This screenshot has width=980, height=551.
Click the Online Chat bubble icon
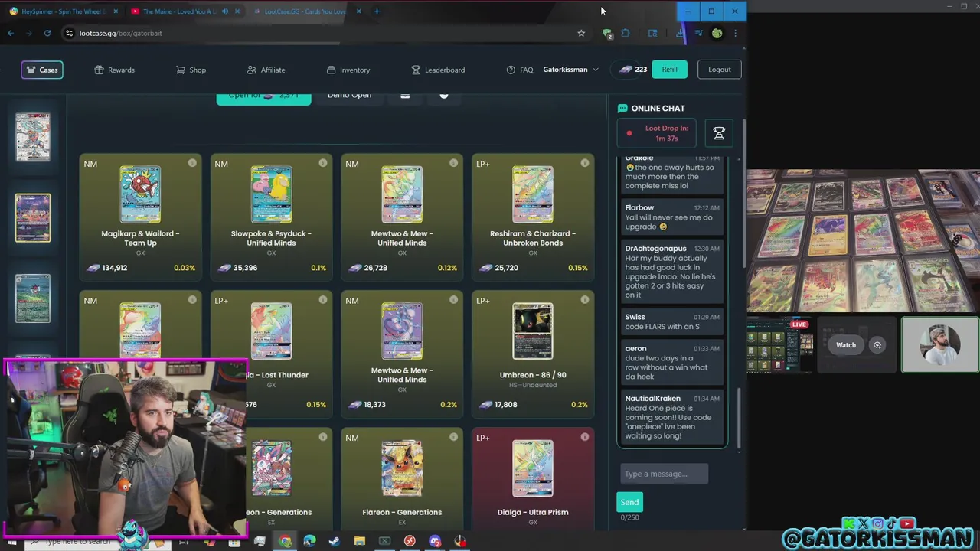(622, 109)
